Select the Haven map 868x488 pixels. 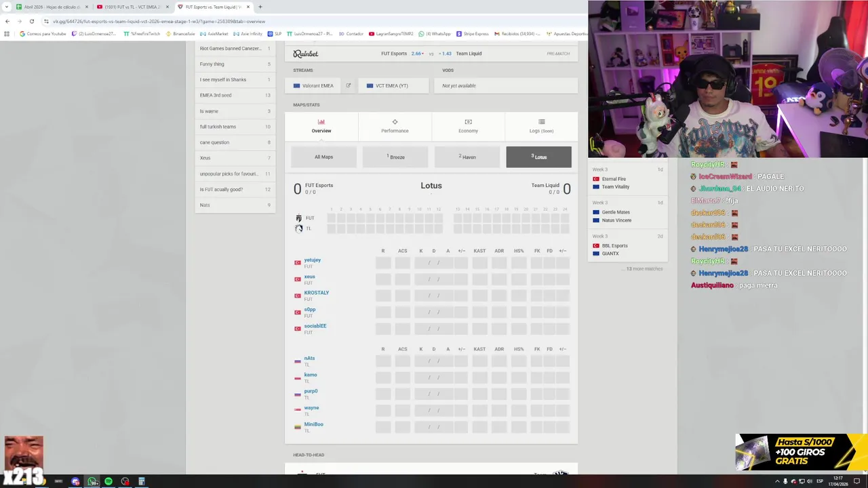click(x=467, y=157)
